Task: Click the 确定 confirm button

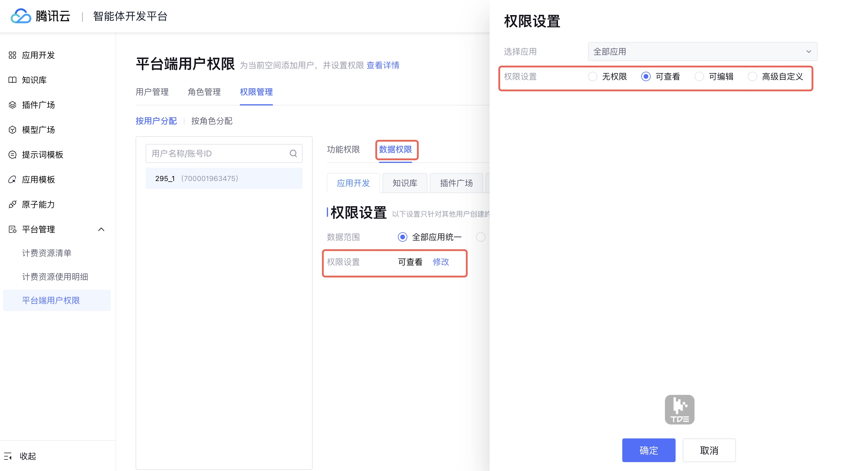Action: coord(648,450)
